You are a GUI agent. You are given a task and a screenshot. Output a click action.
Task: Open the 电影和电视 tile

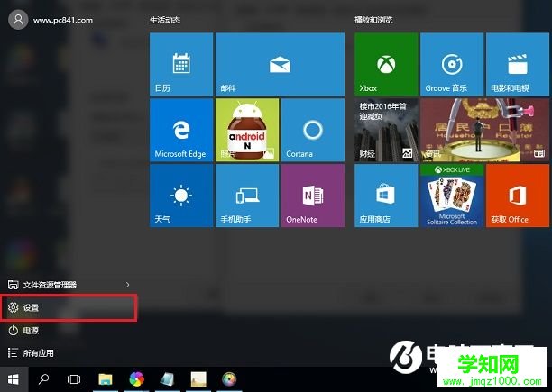[x=518, y=64]
